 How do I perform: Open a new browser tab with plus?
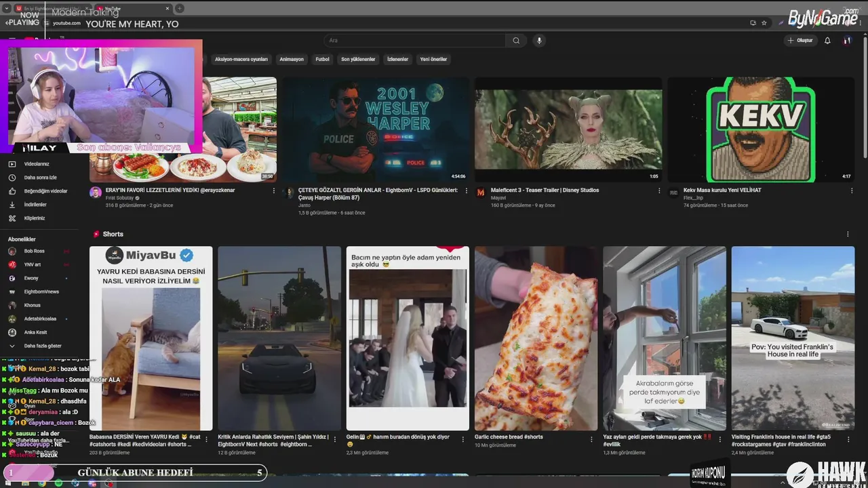coord(179,8)
